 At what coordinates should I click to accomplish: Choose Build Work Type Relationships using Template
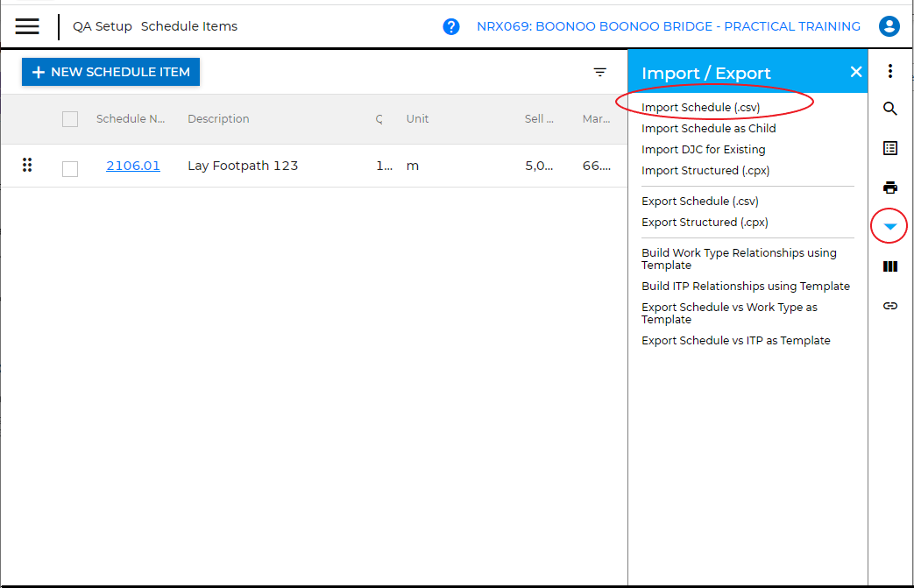click(739, 259)
